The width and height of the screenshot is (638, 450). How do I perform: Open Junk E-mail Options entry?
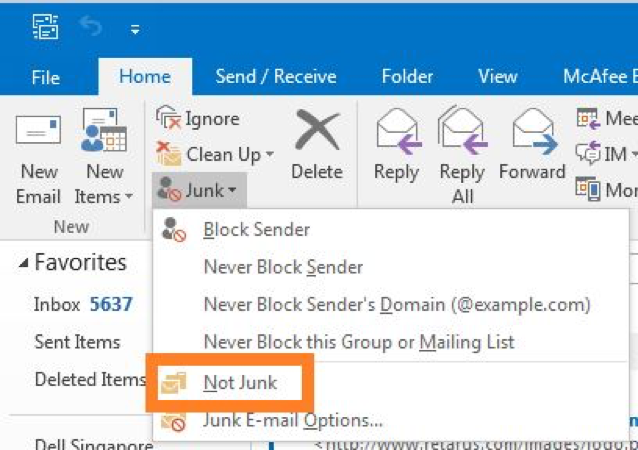(x=293, y=421)
